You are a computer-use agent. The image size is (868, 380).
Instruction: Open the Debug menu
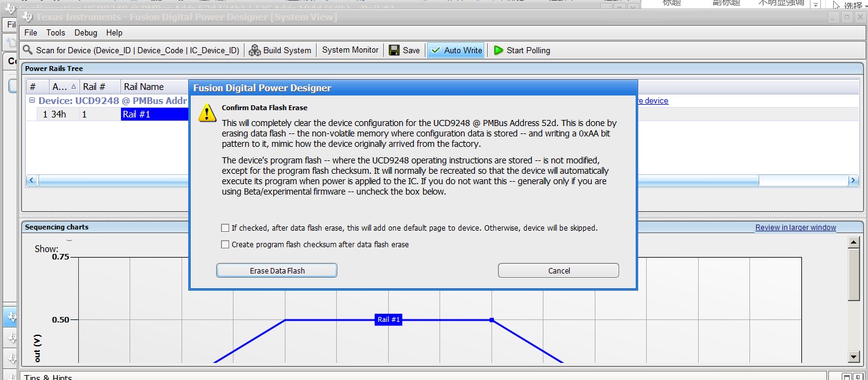[x=86, y=32]
